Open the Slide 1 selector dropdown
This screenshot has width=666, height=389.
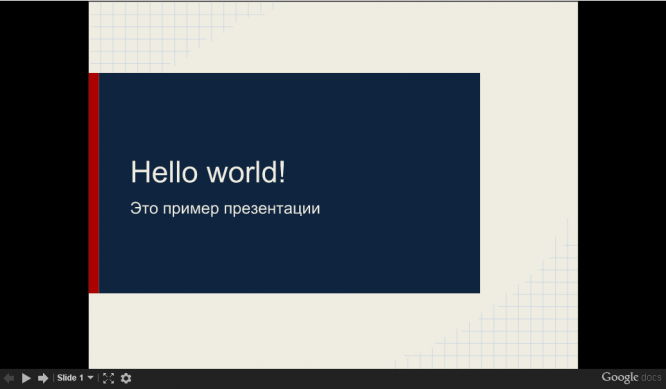(75, 378)
